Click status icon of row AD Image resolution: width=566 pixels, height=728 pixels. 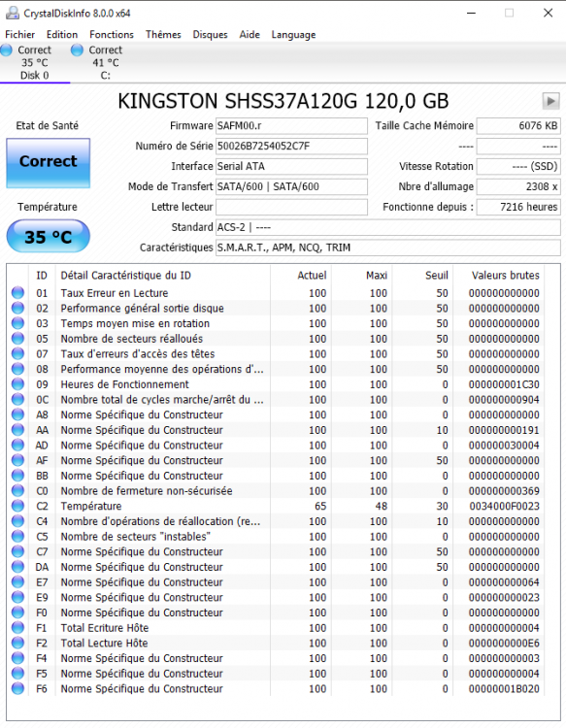[x=17, y=445]
